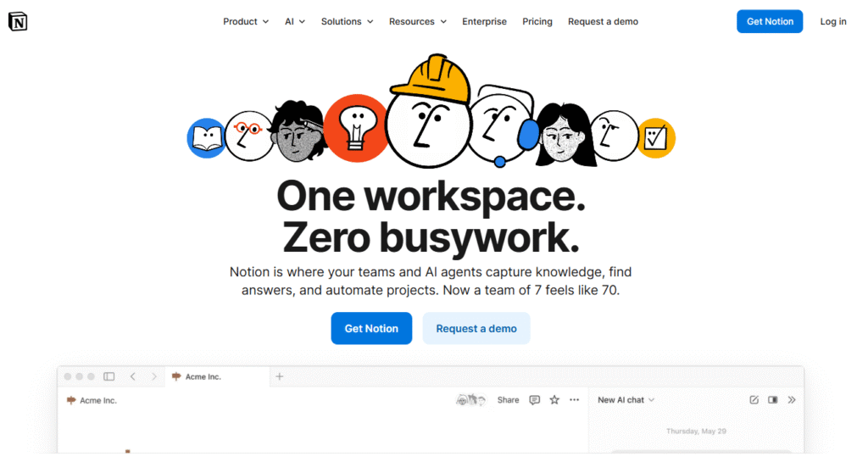
Task: Toggle the sidebar icon in demo window
Action: pyautogui.click(x=109, y=376)
